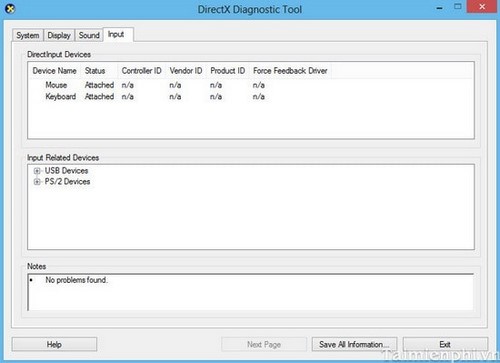Screen dimensions: 500x363
Task: Click the 'No problems found.' note
Action: (x=76, y=280)
